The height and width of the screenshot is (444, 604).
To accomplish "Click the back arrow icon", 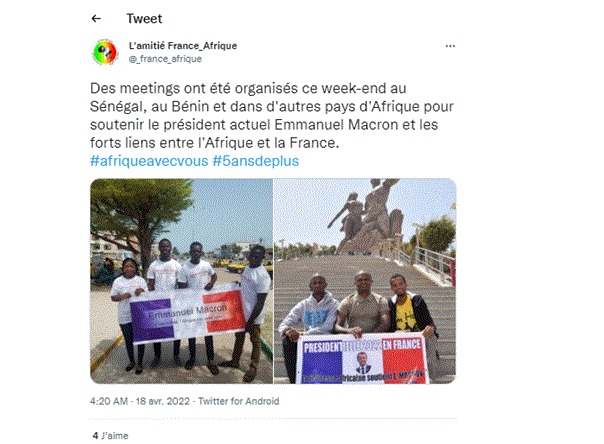I will (x=96, y=18).
